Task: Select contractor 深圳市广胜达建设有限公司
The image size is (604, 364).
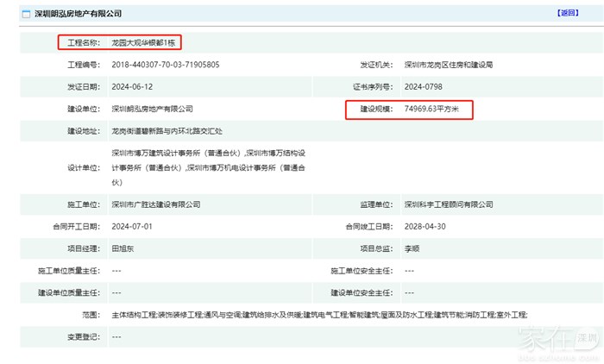Action: point(155,204)
